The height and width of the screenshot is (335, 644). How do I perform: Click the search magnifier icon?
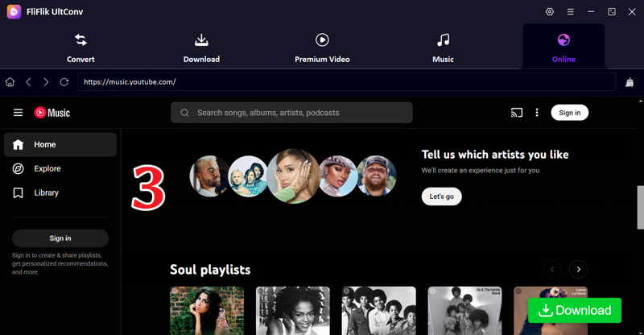click(184, 113)
